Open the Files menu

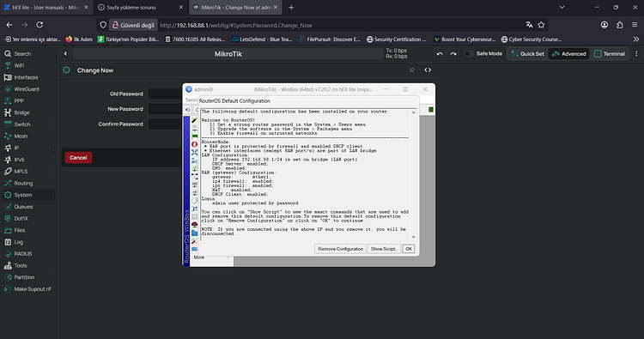15,230
